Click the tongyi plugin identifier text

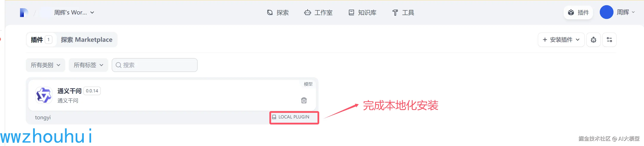point(43,117)
